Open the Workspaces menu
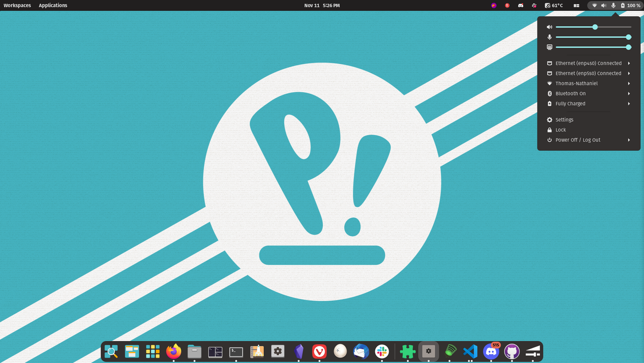644x363 pixels. (x=17, y=5)
